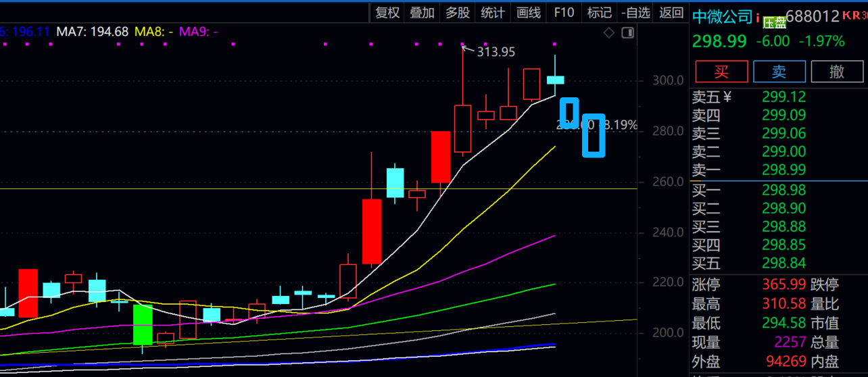This screenshot has width=868, height=377.
Task: Open the 统计 statistics menu
Action: tap(493, 12)
